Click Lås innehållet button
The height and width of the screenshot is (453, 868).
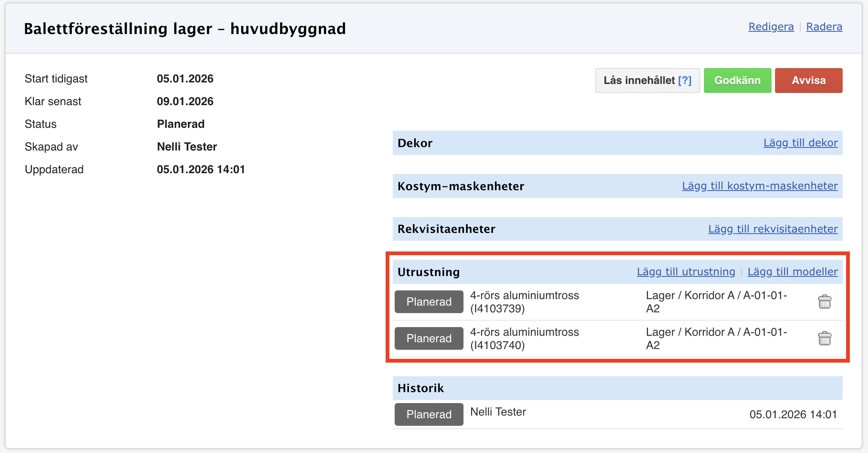639,81
